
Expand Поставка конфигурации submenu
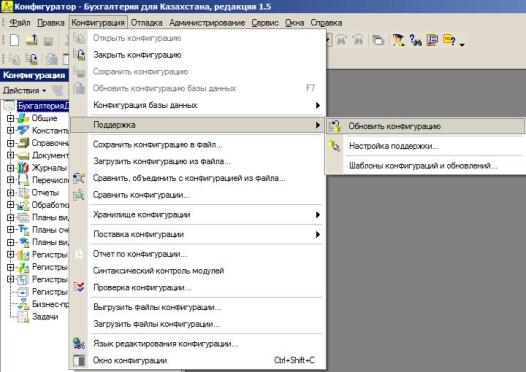[x=198, y=234]
